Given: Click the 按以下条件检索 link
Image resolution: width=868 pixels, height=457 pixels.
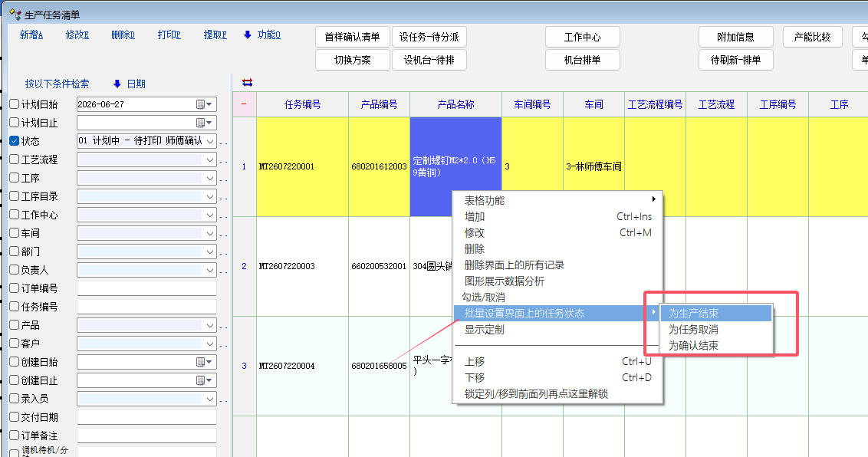Looking at the screenshot, I should [x=57, y=84].
